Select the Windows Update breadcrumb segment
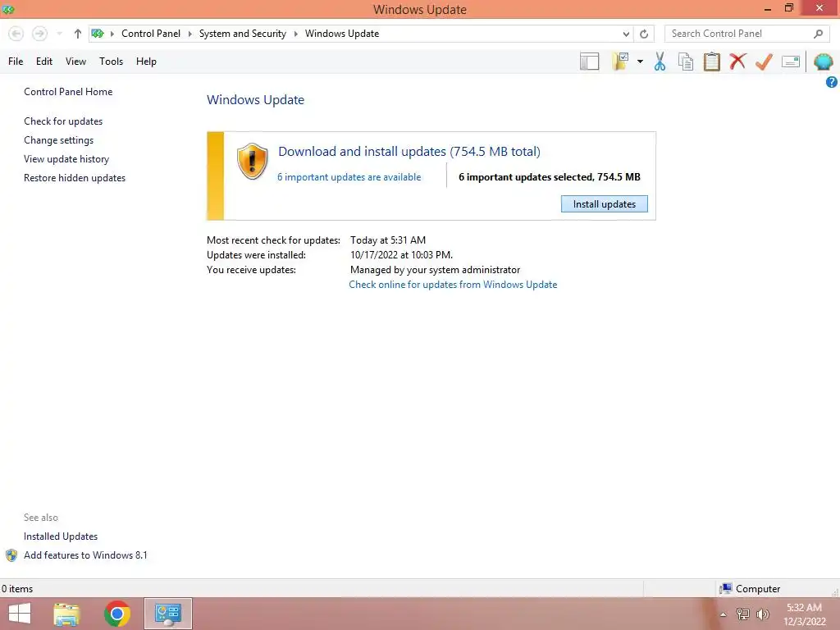 click(342, 34)
